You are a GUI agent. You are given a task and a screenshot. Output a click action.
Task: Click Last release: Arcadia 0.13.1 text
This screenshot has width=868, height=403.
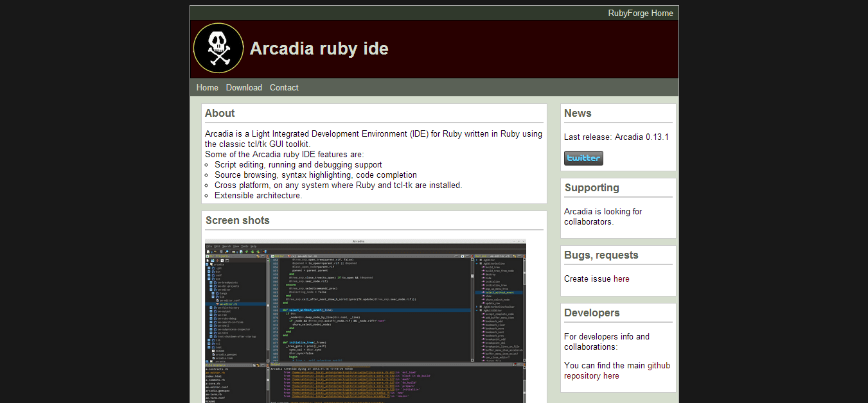tap(616, 137)
